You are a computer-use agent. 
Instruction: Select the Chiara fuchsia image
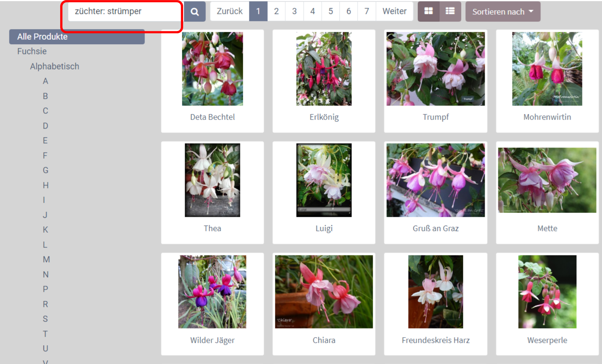click(324, 292)
